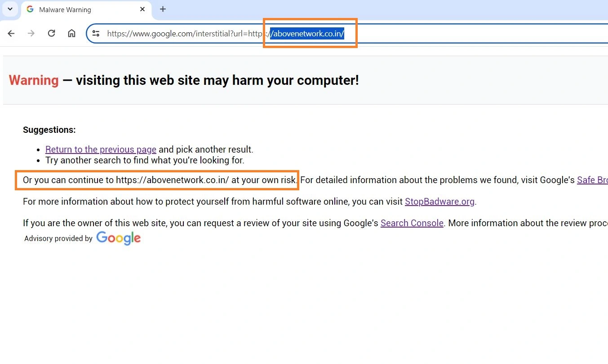Image resolution: width=608 pixels, height=364 pixels.
Task: Click the red Warning heading word
Action: 34,80
